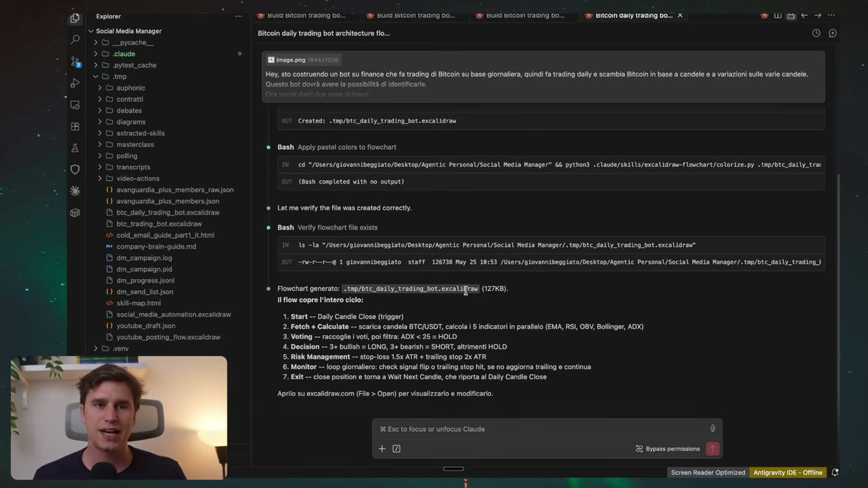This screenshot has width=868, height=488.
Task: Open slash commands icon in prompt box
Action: point(396,449)
